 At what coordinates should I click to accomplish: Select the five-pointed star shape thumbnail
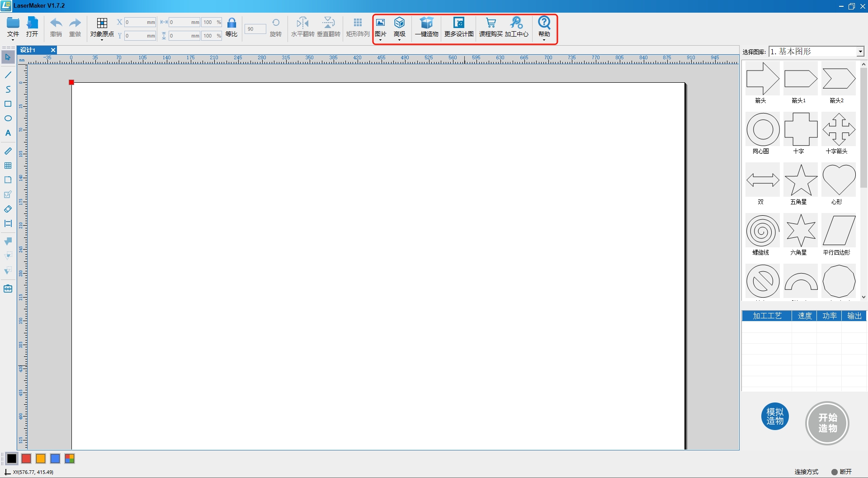pyautogui.click(x=801, y=180)
